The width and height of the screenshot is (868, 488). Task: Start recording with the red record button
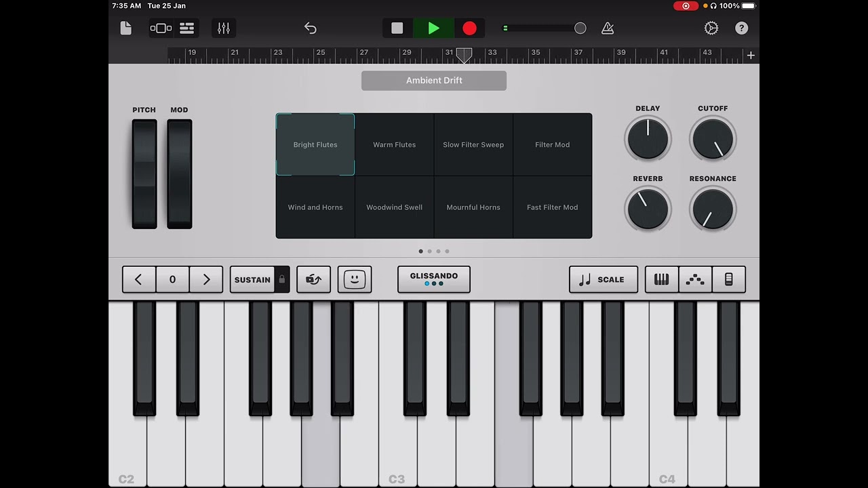[x=469, y=28]
